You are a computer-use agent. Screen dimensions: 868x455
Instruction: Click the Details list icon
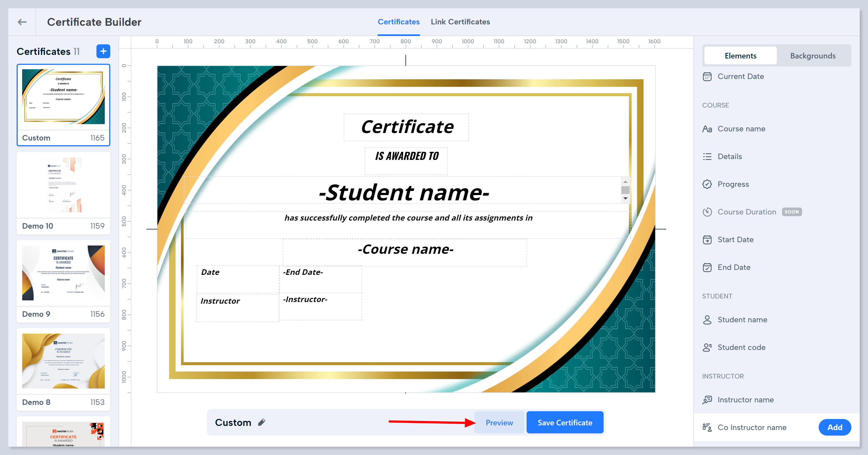707,157
